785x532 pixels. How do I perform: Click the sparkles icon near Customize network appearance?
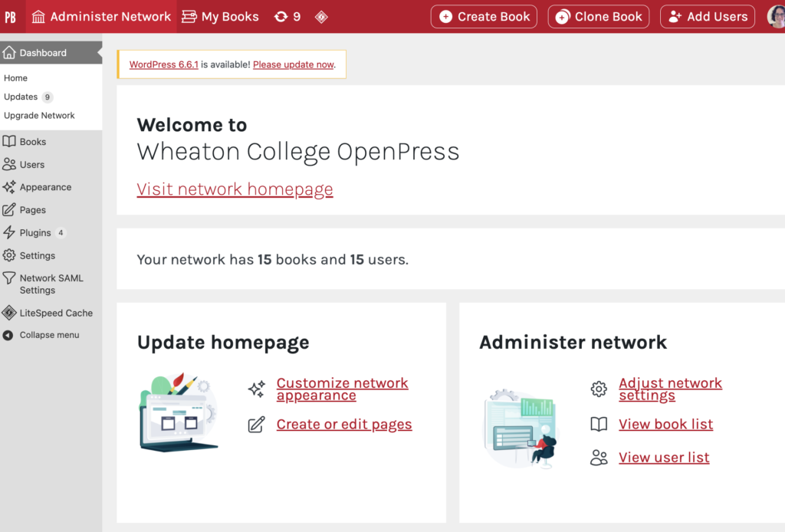(256, 389)
